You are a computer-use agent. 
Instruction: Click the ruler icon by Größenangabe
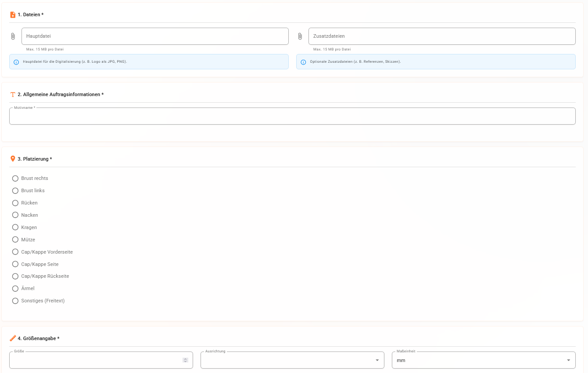point(13,338)
